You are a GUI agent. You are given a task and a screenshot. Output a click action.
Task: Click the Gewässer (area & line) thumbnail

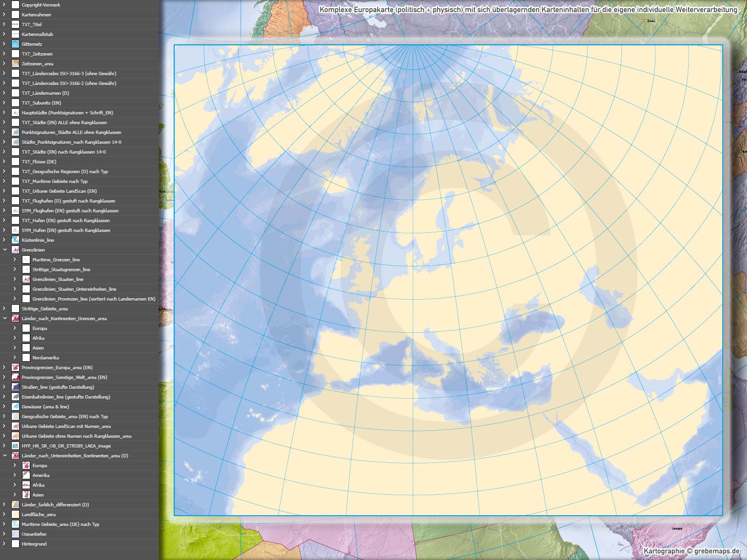pyautogui.click(x=15, y=406)
